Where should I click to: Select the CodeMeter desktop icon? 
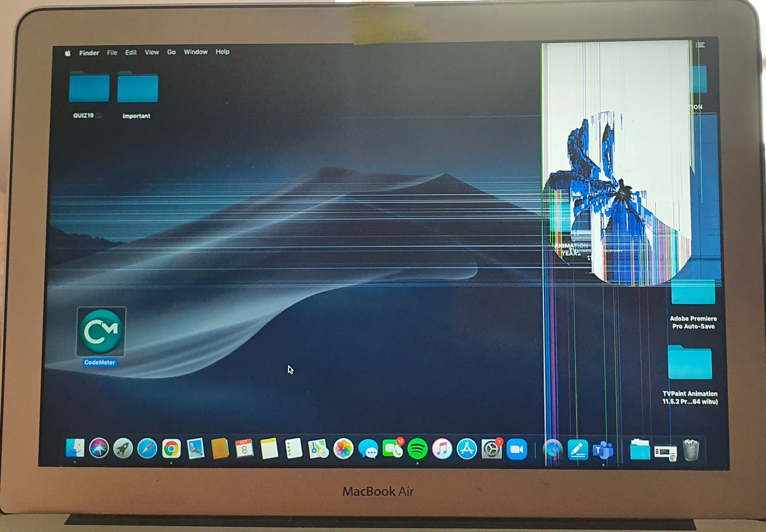(101, 332)
